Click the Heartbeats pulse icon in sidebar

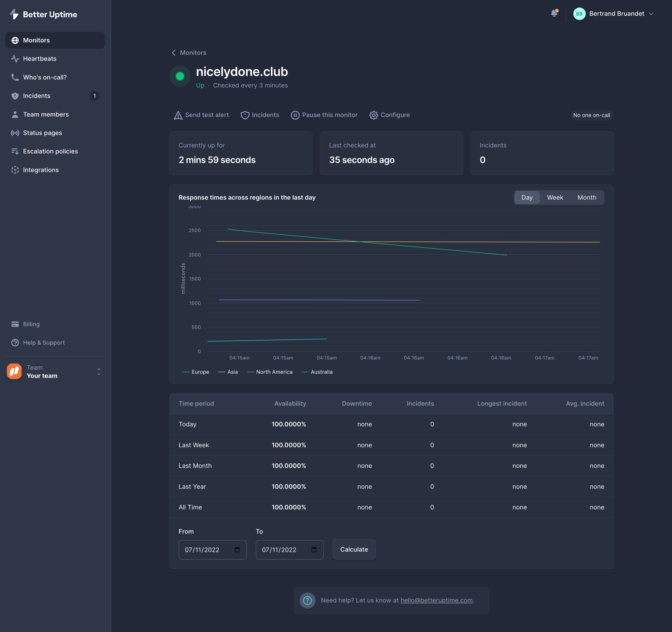point(15,59)
